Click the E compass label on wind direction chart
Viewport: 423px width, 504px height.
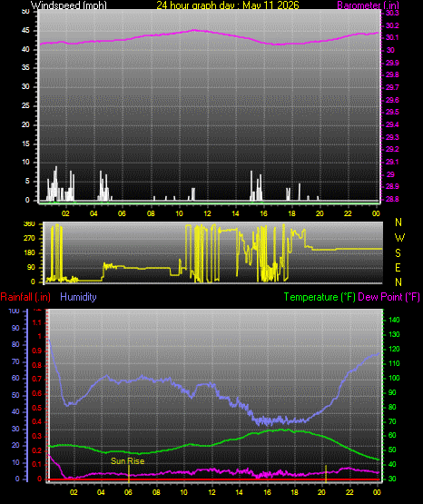(398, 267)
